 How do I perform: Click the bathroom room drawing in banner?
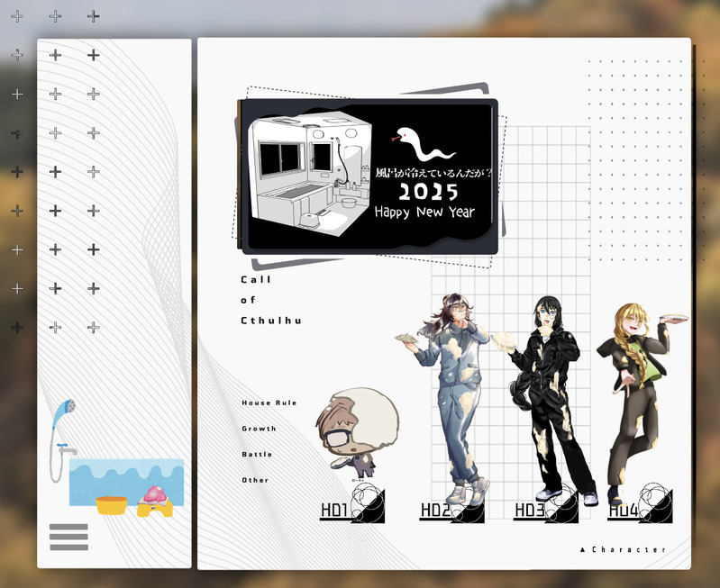pyautogui.click(x=309, y=174)
